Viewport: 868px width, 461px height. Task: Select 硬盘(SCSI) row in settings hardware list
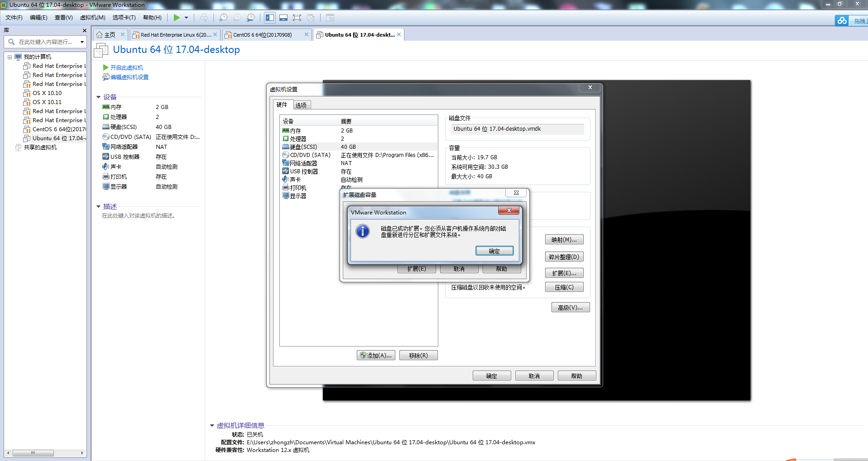359,147
